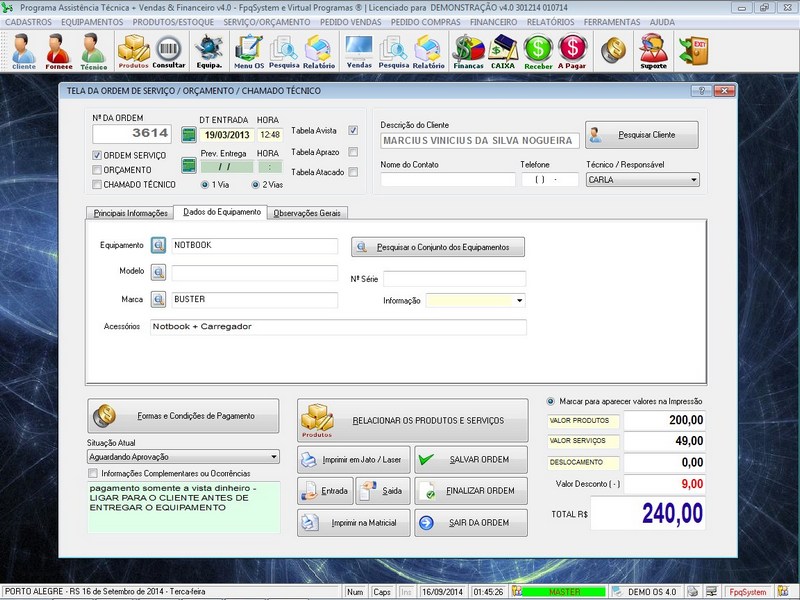800x600 pixels.
Task: Expand the Situação Atual dropdown
Action: pyautogui.click(x=274, y=457)
